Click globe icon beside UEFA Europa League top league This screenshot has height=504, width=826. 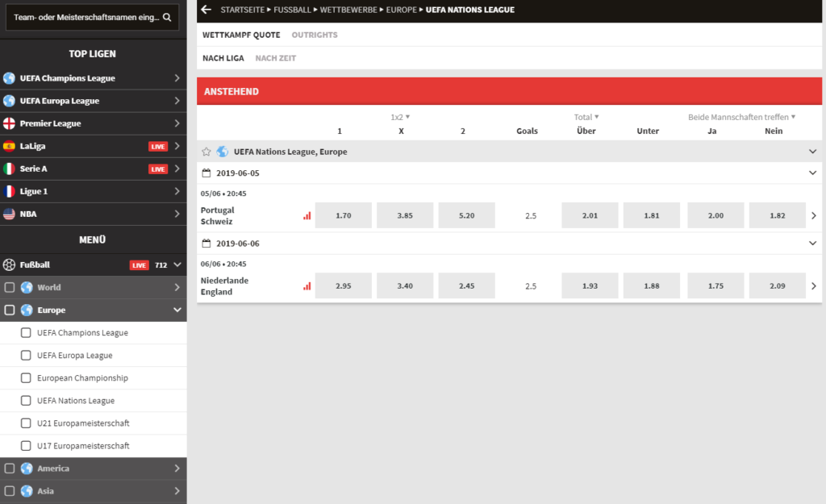pyautogui.click(x=9, y=101)
